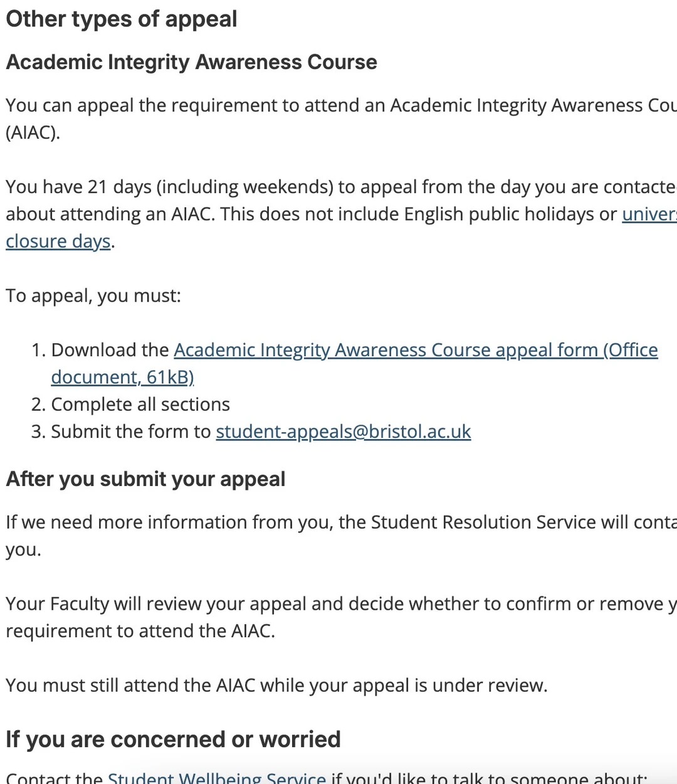Click the sentence 'You must still attend the AIAC'
The image size is (677, 784).
coord(276,685)
